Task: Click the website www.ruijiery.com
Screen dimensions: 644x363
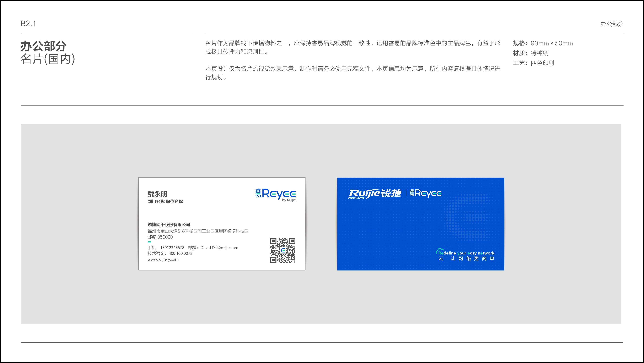Action: pyautogui.click(x=163, y=259)
